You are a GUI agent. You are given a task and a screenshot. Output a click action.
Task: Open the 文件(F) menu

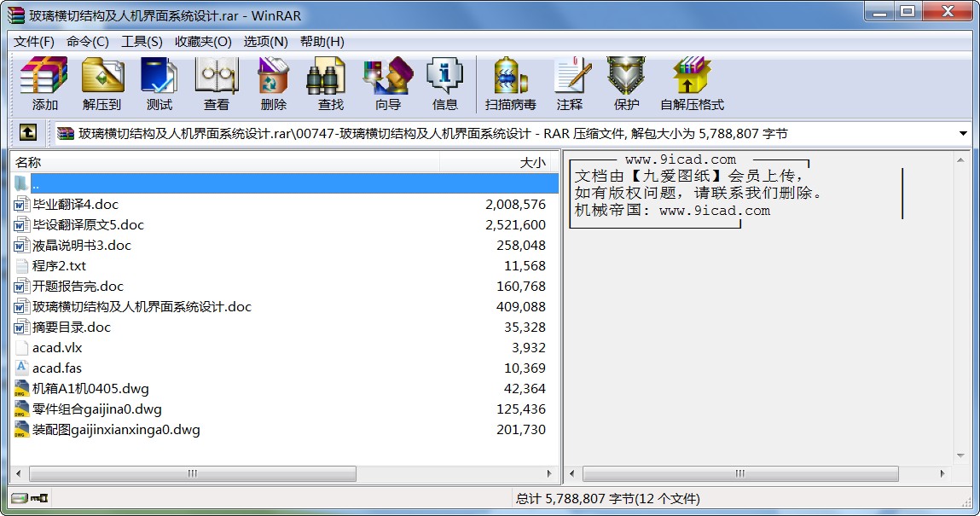34,42
